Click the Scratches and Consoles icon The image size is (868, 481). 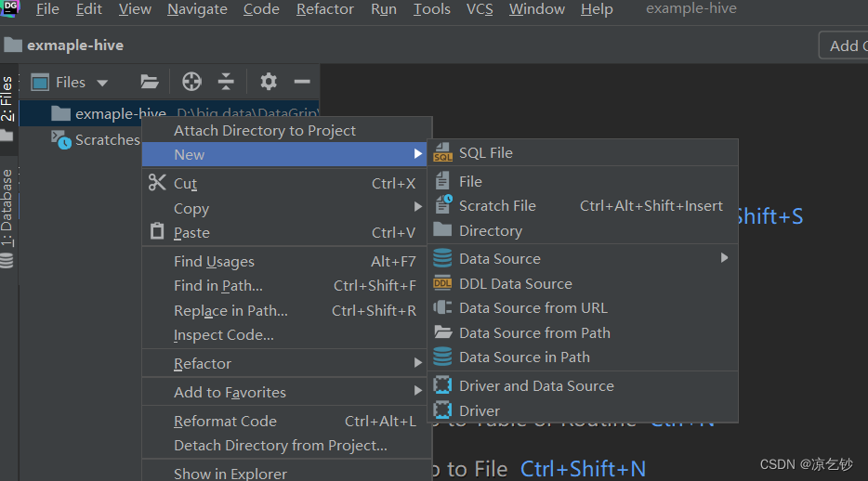(x=61, y=140)
